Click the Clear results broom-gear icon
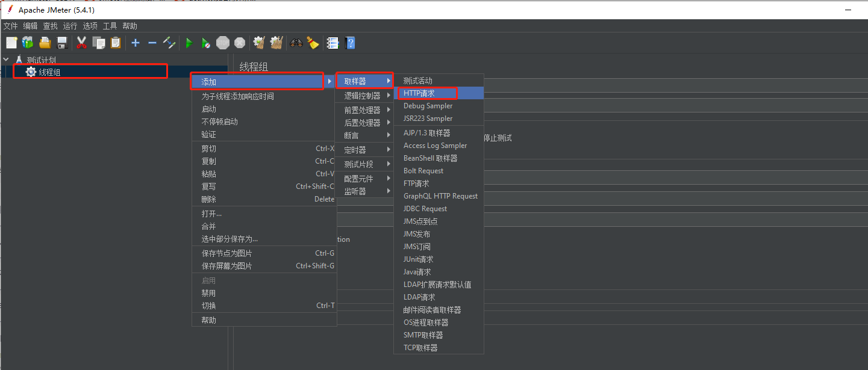 [260, 43]
